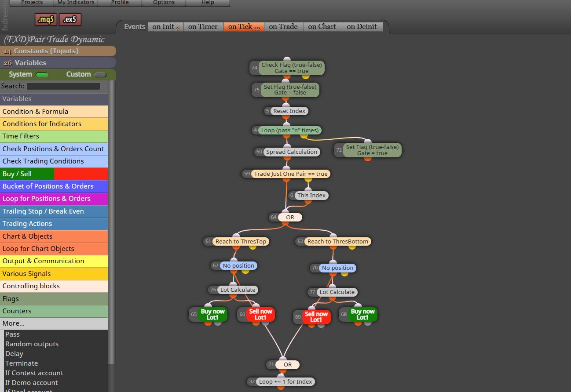The image size is (571, 392).
Task: Select Reach to ThresTop block
Action: click(x=241, y=242)
